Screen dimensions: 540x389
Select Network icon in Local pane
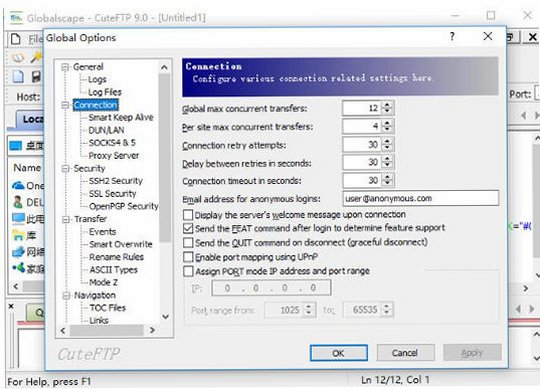click(18, 252)
